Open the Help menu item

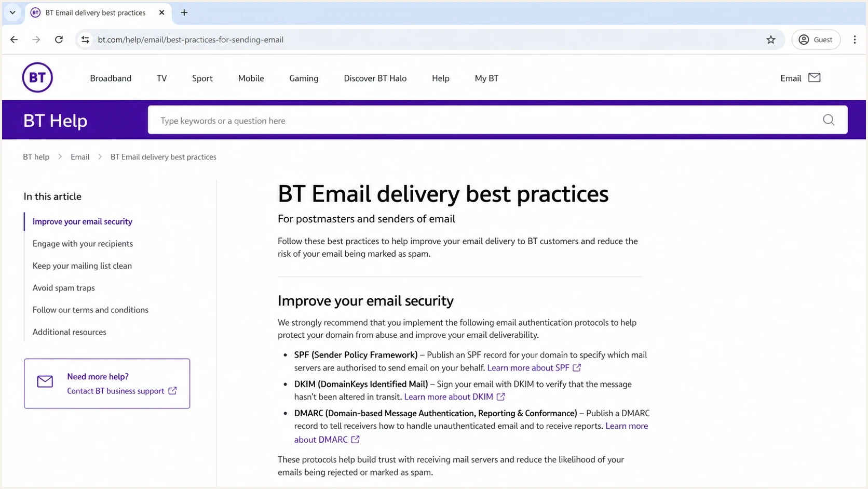441,78
